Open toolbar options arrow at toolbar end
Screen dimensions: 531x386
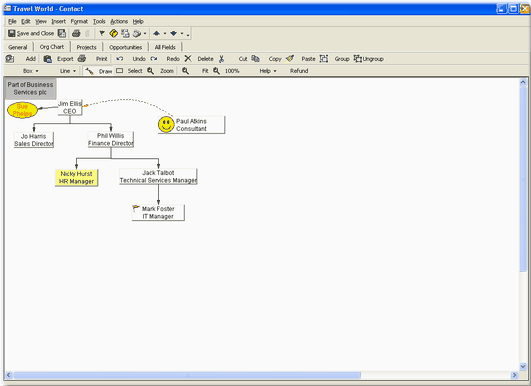pyautogui.click(x=188, y=34)
